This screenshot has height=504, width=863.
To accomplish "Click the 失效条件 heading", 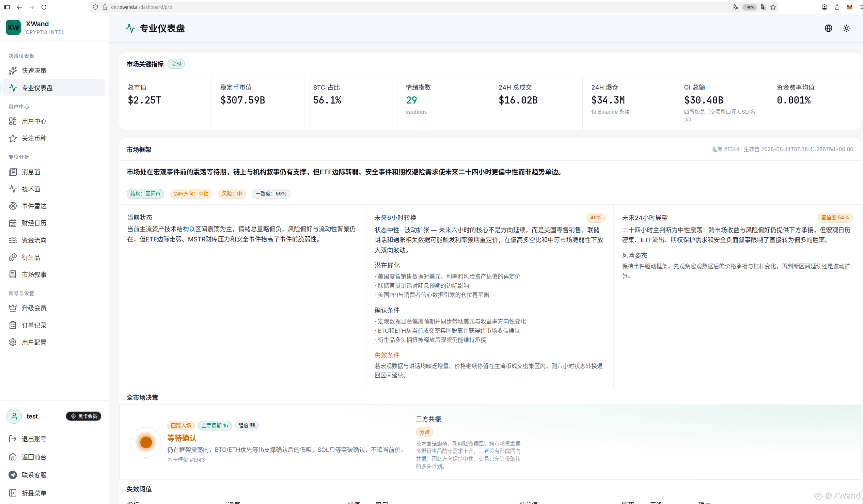I will (x=387, y=356).
